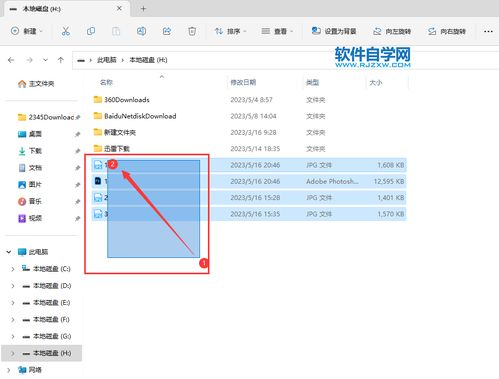
Task: Open 文档 Documents in sidebar
Action: [x=30, y=168]
